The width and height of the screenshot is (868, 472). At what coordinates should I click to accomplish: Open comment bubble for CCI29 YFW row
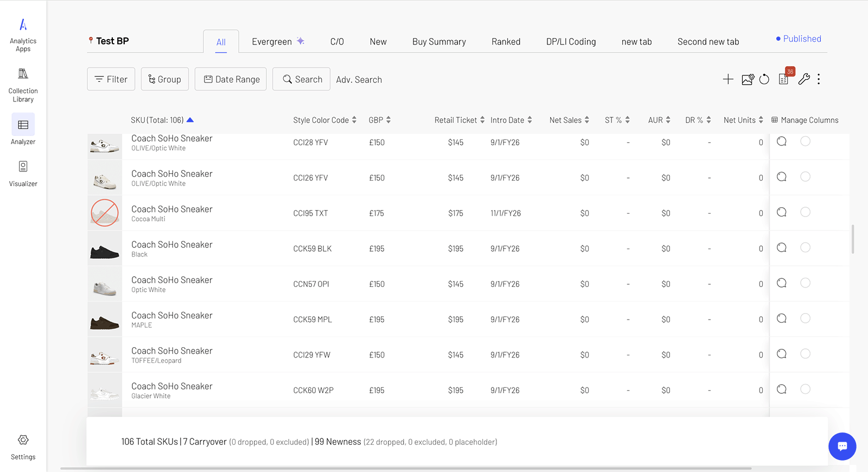pos(782,354)
